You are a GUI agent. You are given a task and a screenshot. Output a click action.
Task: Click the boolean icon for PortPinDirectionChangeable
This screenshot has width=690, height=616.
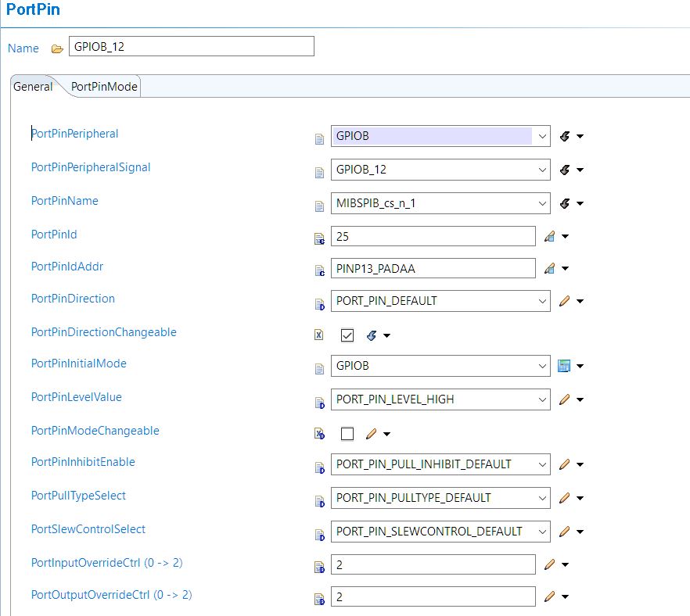(x=319, y=335)
